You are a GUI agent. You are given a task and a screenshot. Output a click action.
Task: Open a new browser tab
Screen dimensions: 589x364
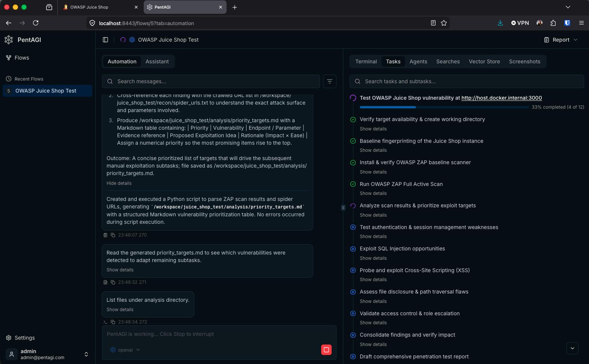(234, 7)
